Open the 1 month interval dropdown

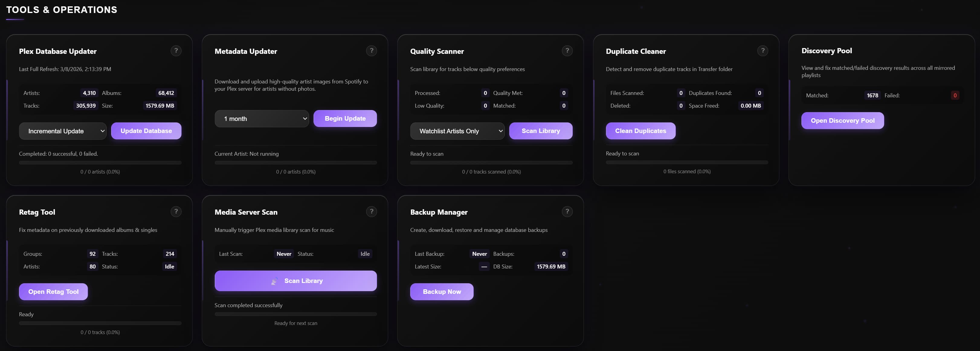click(261, 119)
